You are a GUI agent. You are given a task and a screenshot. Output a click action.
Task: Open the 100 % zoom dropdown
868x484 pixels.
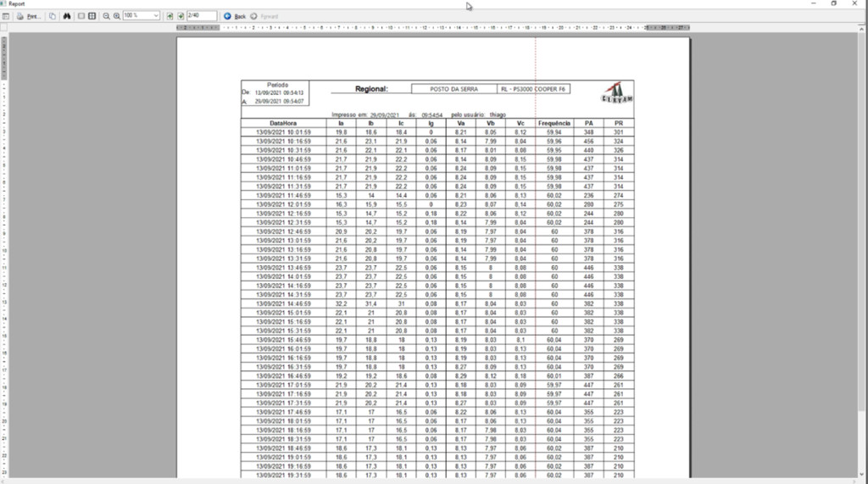(x=156, y=16)
